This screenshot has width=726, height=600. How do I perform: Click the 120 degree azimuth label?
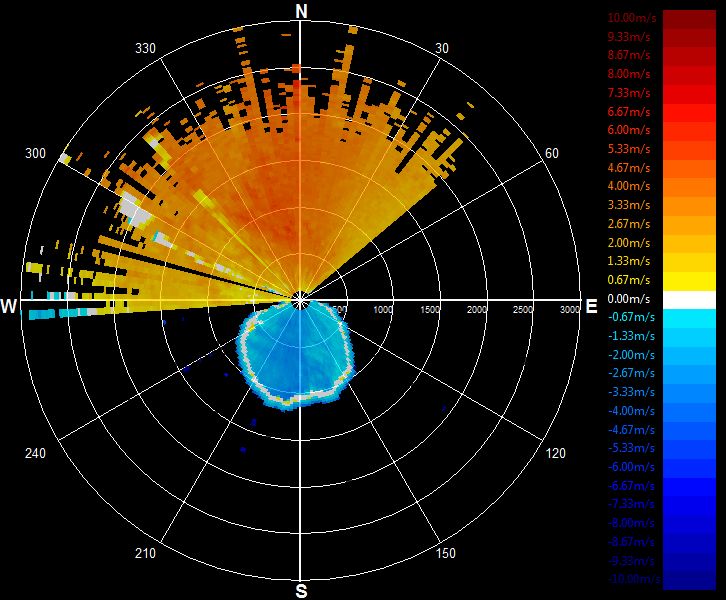555,453
